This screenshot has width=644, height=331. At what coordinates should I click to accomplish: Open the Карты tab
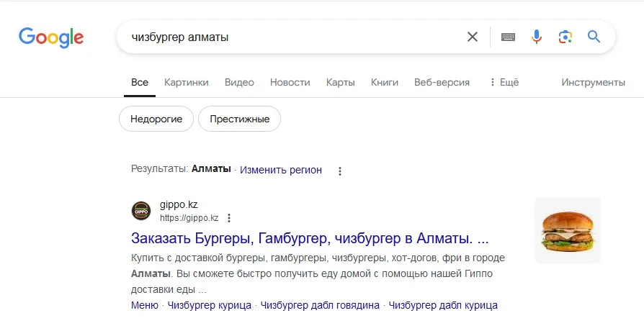coord(341,83)
